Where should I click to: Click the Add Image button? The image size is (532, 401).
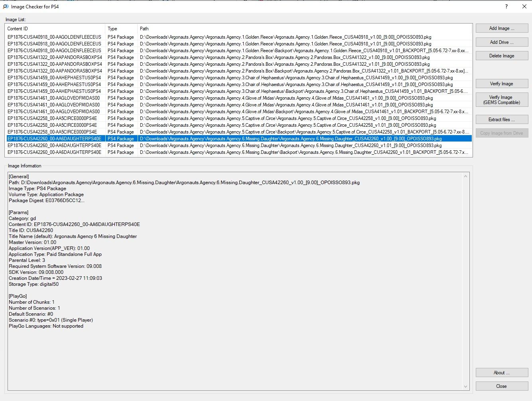501,28
